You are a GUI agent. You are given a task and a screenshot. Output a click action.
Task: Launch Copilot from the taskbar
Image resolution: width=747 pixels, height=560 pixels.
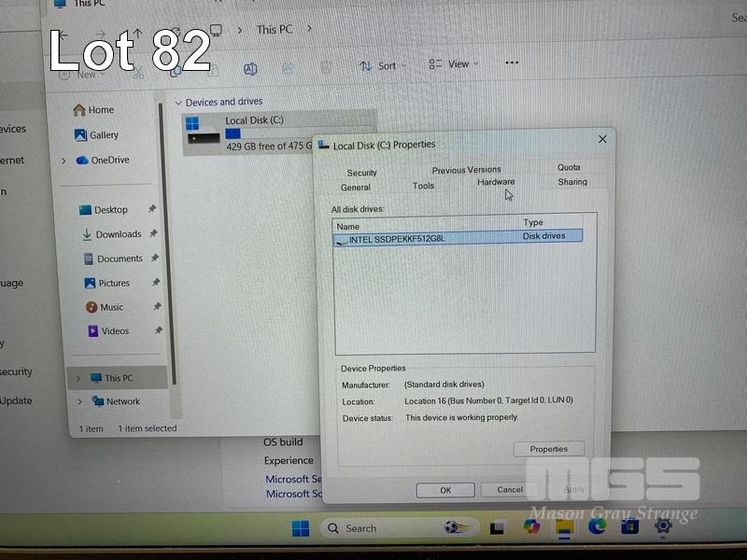[x=531, y=527]
